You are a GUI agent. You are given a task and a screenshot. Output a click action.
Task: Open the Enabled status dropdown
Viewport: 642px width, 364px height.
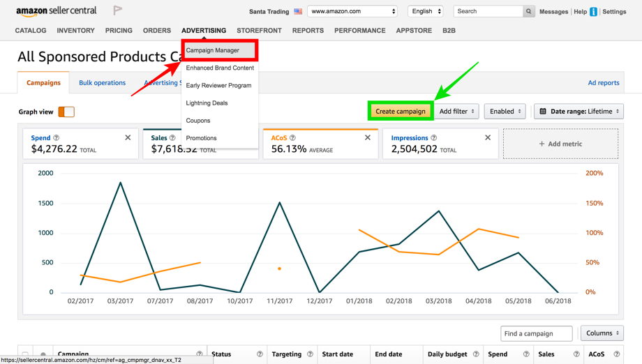(x=505, y=112)
